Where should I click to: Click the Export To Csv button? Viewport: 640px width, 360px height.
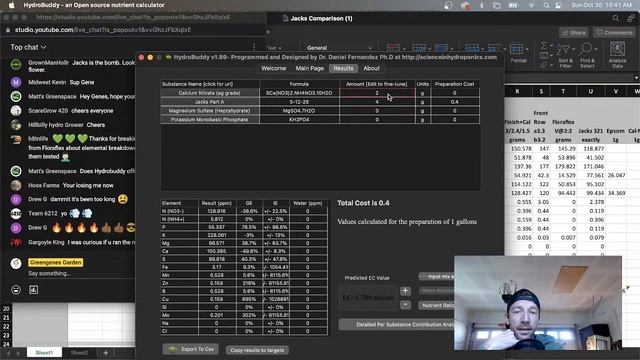[x=191, y=349]
